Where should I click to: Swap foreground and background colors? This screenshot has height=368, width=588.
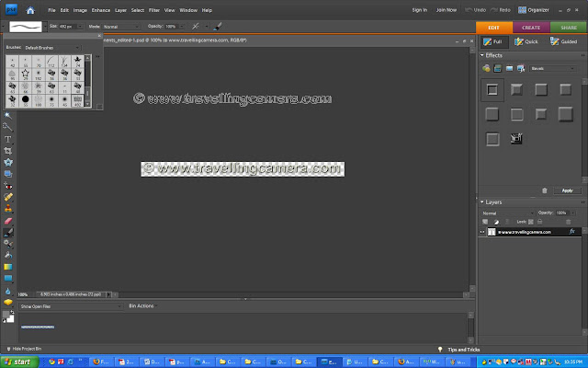(x=12, y=312)
